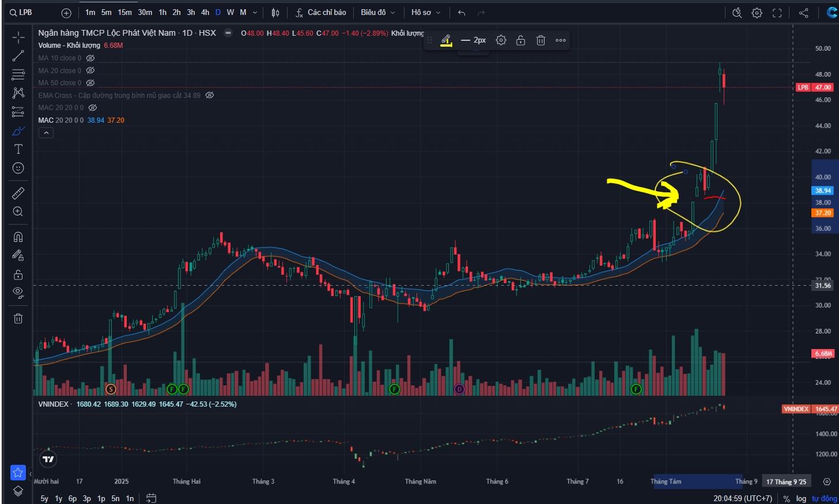Screen dimensions: 839x504
Task: Click the D dividend event marker
Action: point(459,389)
